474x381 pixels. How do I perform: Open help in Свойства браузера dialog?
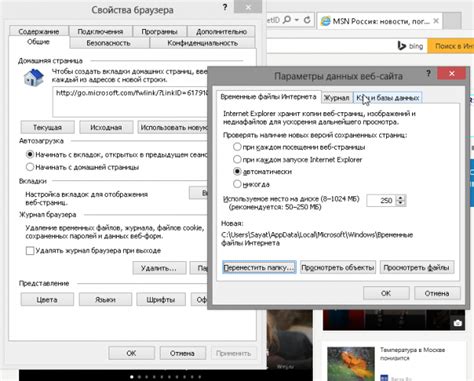tap(225, 7)
